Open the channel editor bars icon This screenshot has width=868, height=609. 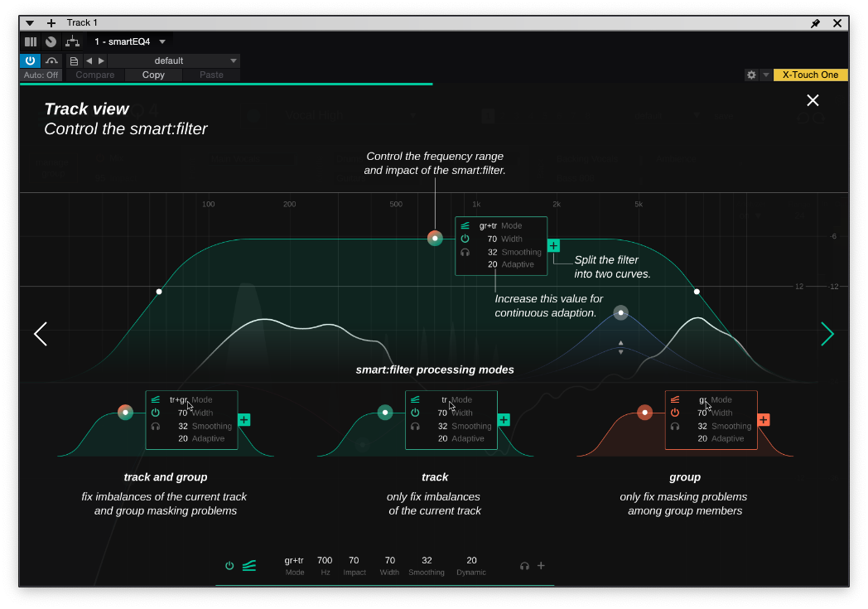pyautogui.click(x=31, y=41)
